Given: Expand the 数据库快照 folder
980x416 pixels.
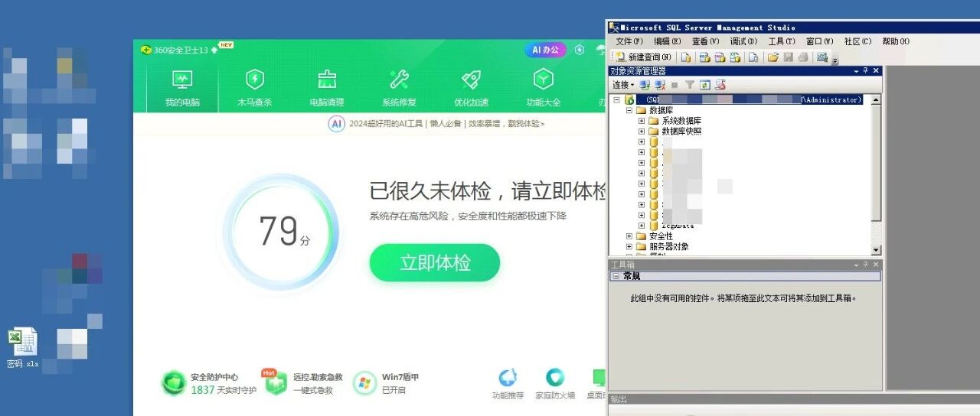Looking at the screenshot, I should point(642,132).
